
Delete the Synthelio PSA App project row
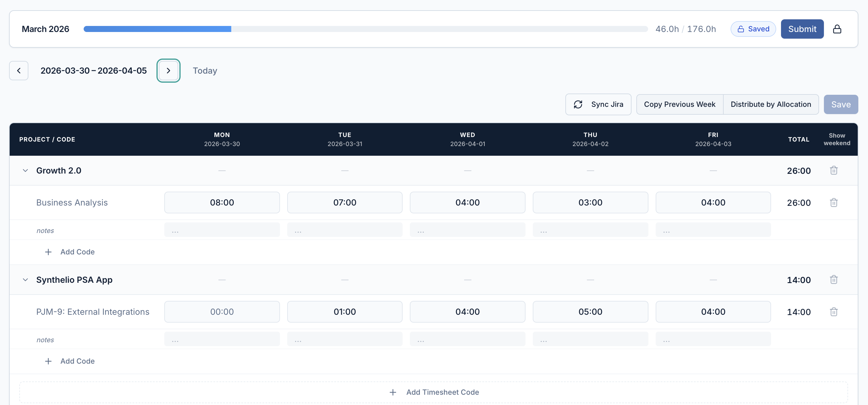point(834,279)
